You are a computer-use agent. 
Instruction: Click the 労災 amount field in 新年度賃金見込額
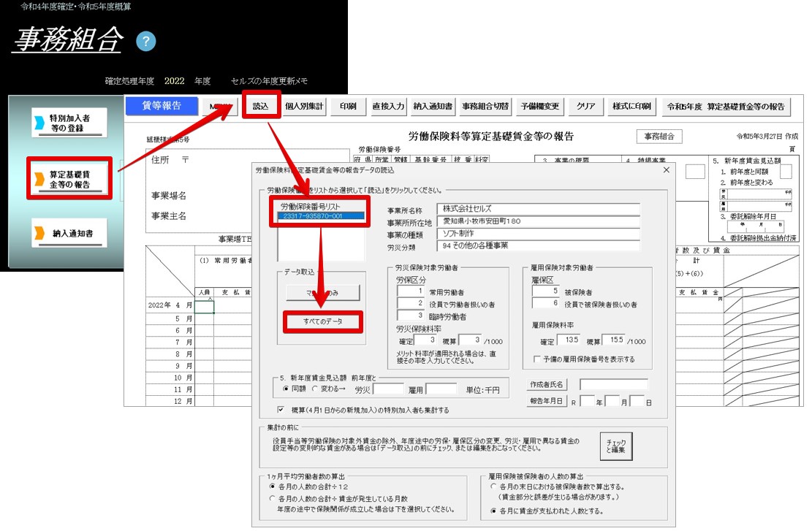(388, 389)
